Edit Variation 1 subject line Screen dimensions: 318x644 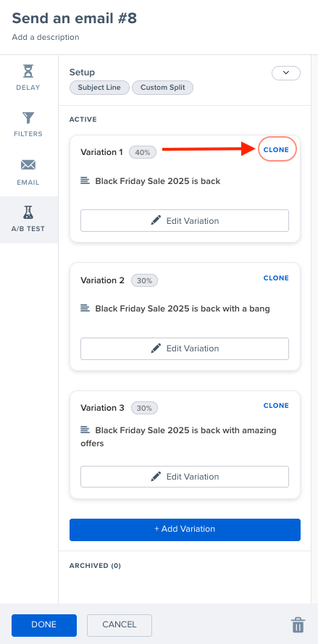click(185, 220)
